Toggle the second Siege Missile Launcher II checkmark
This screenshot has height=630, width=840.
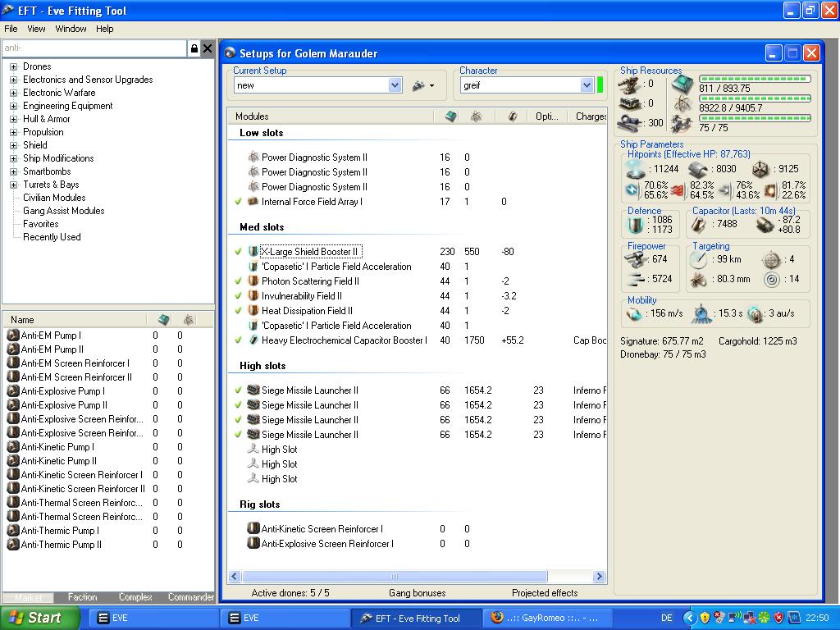tap(239, 405)
